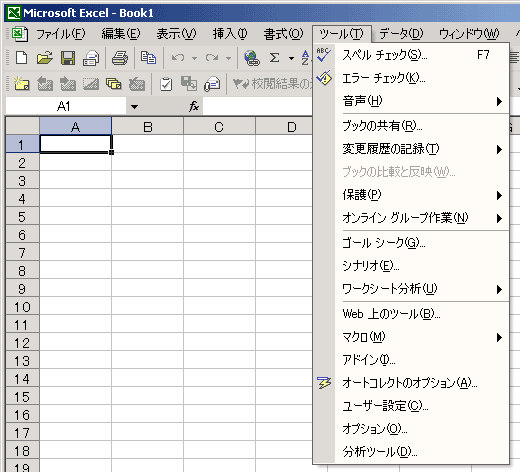
Task: Click the Insert Function fx icon
Action: point(194,106)
